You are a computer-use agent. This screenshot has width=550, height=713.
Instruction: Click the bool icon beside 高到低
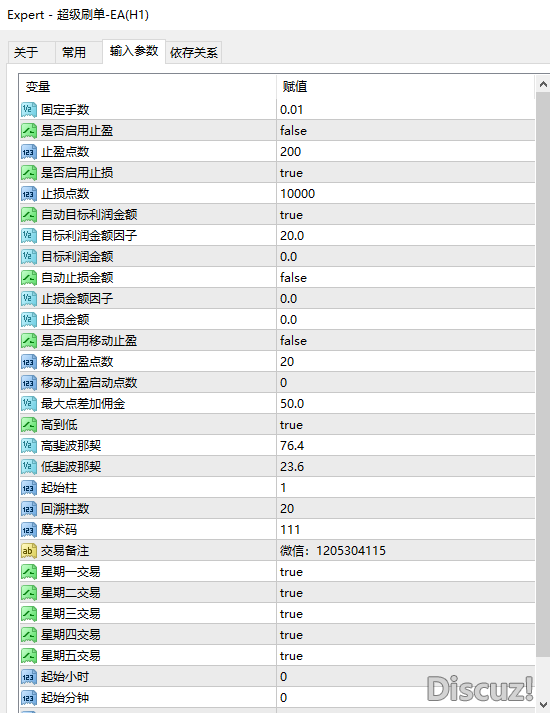point(29,425)
